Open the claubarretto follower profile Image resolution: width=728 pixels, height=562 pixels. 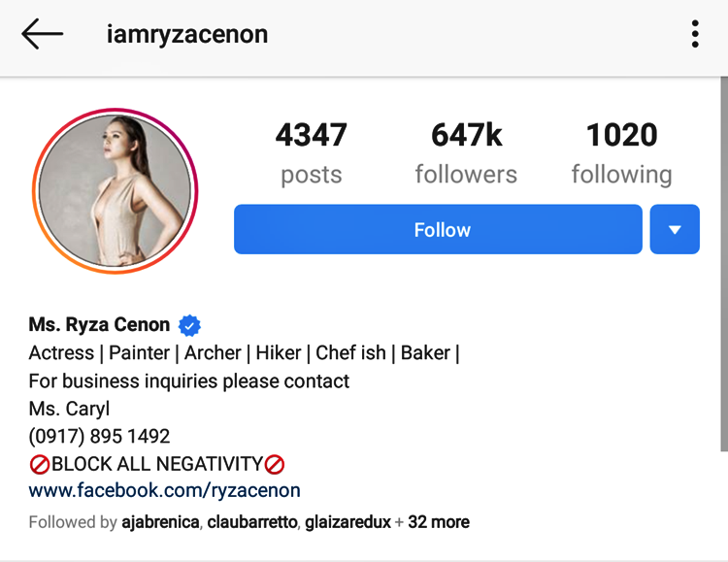(x=252, y=522)
